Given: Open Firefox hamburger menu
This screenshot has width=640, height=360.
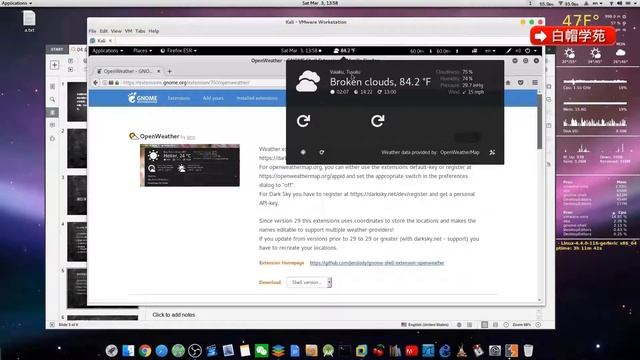Looking at the screenshot, I should point(535,82).
